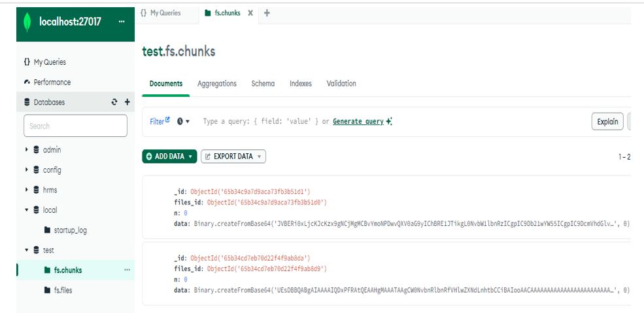This screenshot has height=313, width=644.
Task: Open a new tab with plus icon
Action: (x=267, y=13)
